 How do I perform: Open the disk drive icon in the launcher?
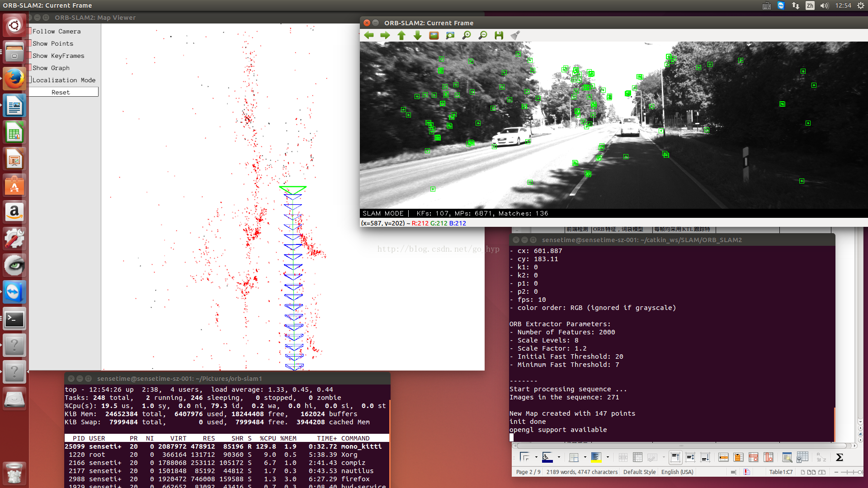point(14,399)
